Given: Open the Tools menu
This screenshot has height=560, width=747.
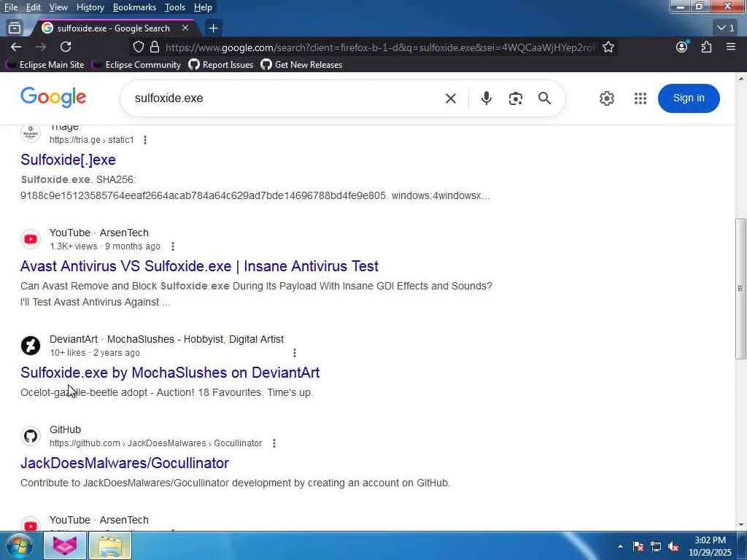Looking at the screenshot, I should coord(175,7).
